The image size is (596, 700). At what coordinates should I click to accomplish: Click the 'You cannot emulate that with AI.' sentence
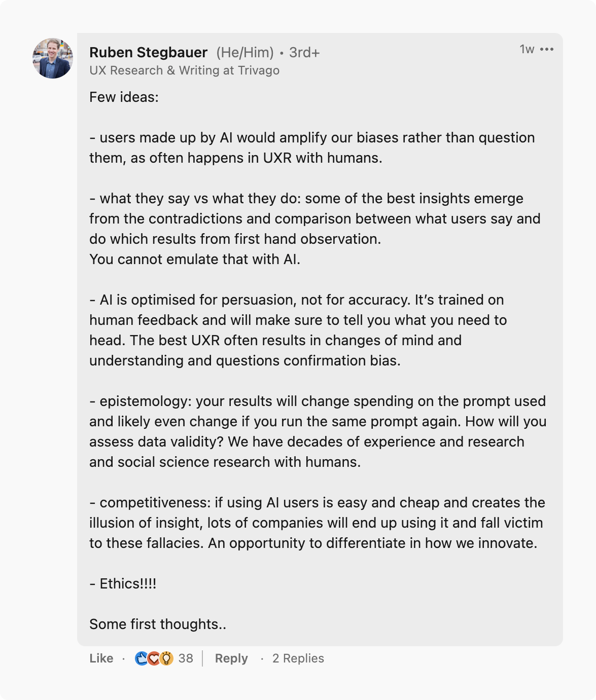195,259
